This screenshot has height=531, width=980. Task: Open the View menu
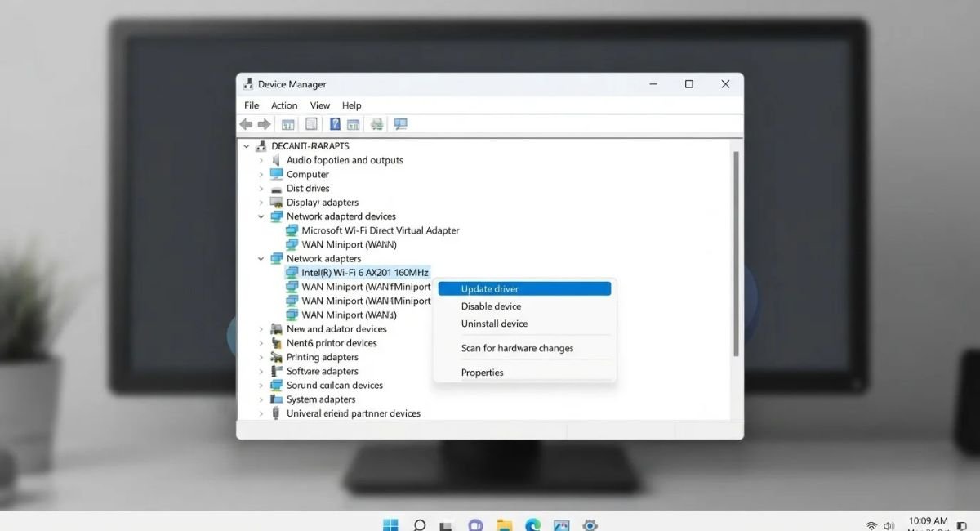click(320, 105)
